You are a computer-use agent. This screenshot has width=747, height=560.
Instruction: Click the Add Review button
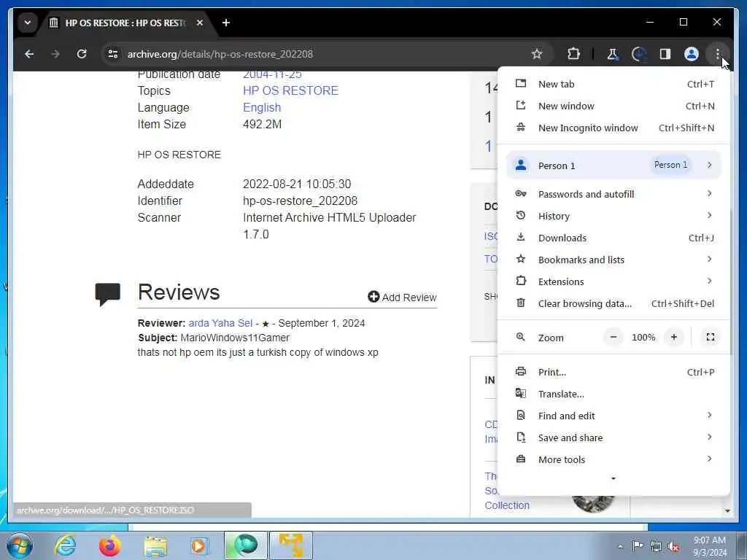point(402,297)
